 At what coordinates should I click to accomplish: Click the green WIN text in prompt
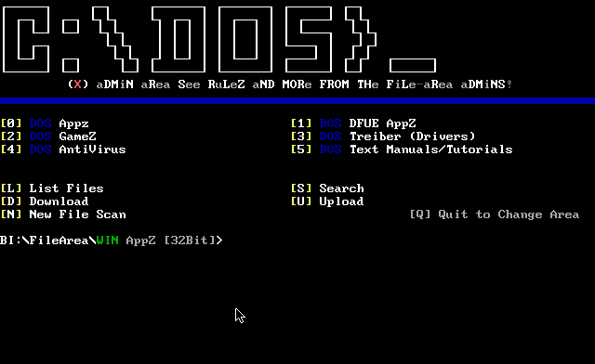108,240
